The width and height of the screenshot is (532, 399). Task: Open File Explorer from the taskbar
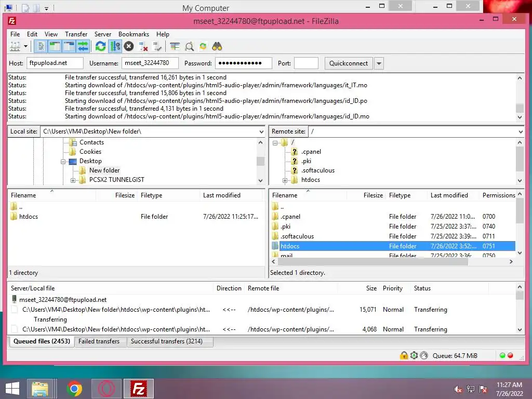(x=40, y=389)
